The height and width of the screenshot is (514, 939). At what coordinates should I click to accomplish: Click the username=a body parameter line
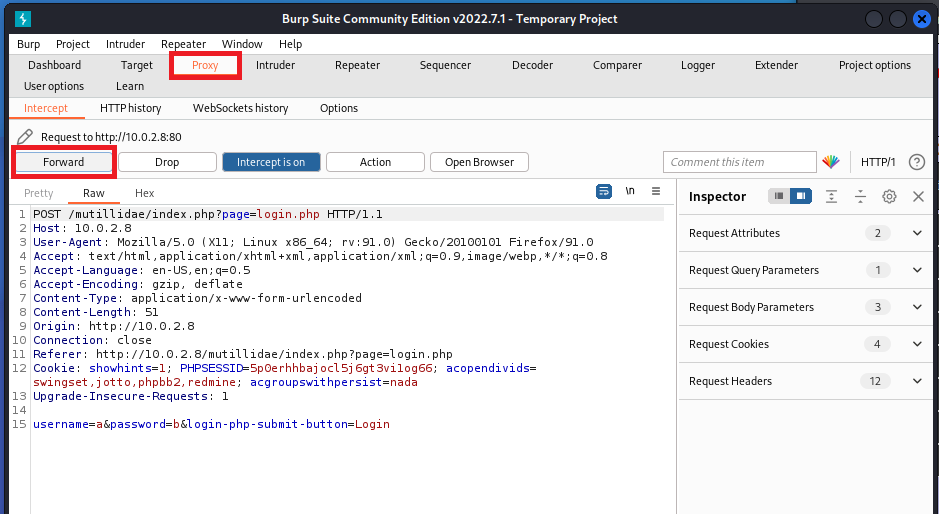pyautogui.click(x=211, y=424)
